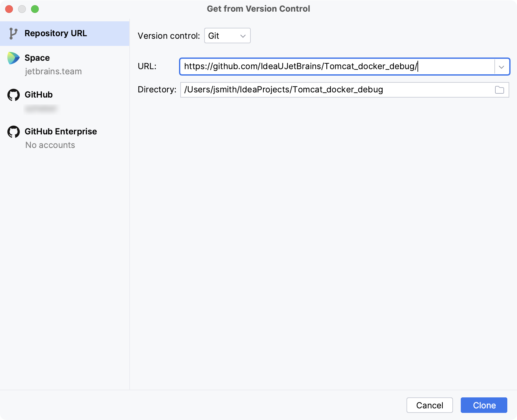Select the GitHub Enterprise sidebar entry

tap(60, 131)
